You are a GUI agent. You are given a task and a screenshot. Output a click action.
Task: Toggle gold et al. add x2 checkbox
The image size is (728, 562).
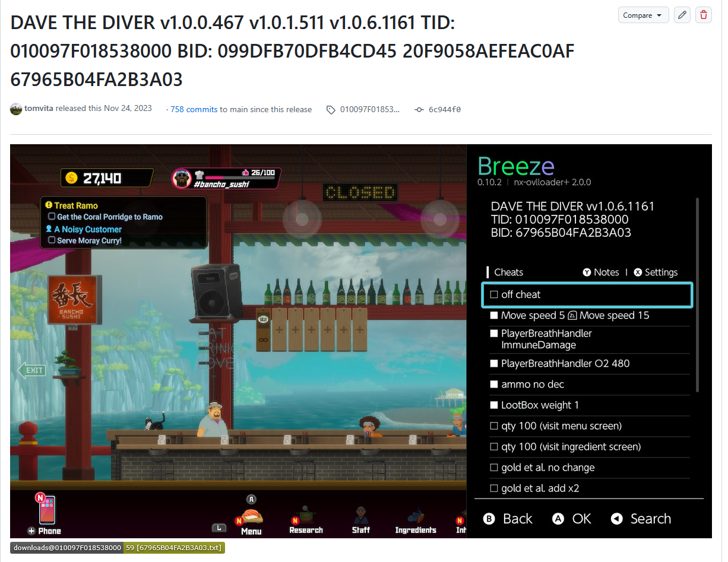[x=493, y=488]
